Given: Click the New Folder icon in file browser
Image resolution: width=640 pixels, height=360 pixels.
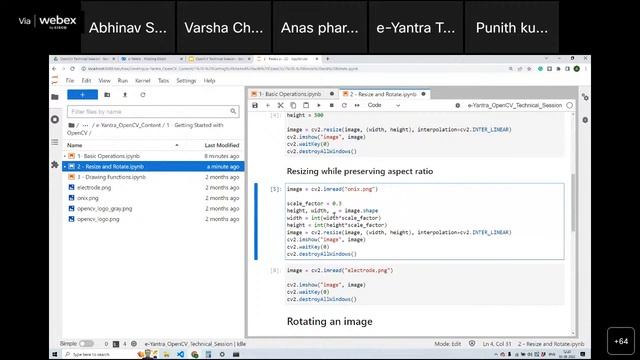Looking at the screenshot, I should (107, 95).
